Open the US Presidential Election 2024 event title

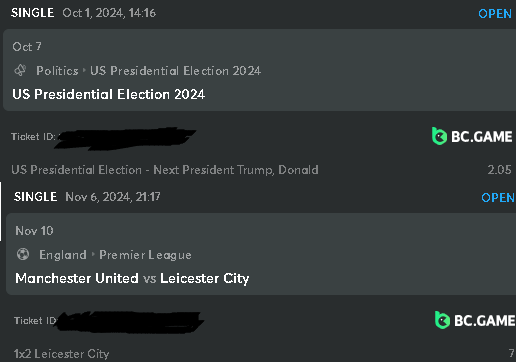click(109, 94)
